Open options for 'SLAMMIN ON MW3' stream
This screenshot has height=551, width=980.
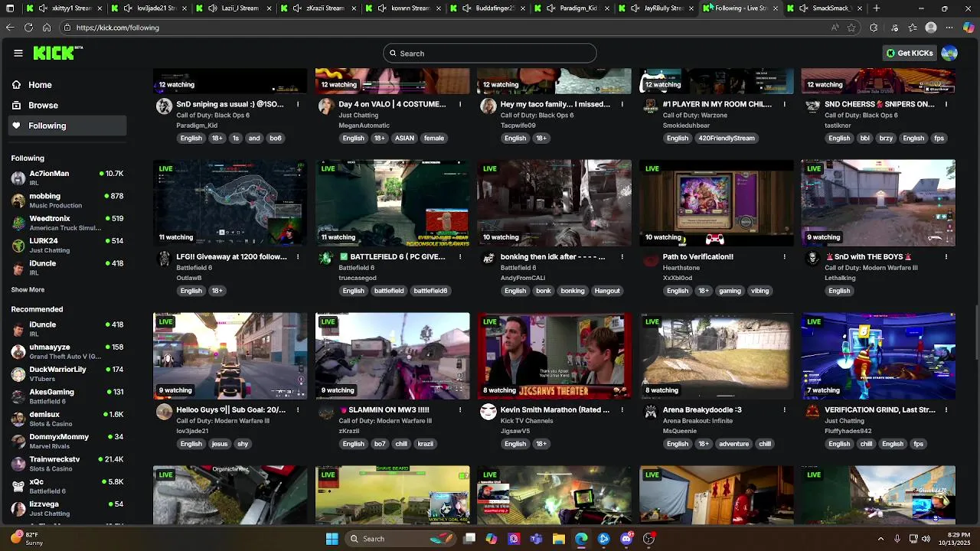pyautogui.click(x=460, y=410)
